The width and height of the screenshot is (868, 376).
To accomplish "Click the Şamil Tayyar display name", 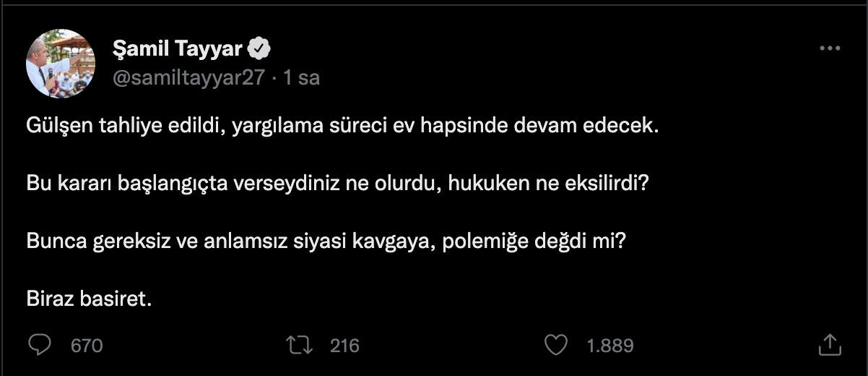I will 177,48.
